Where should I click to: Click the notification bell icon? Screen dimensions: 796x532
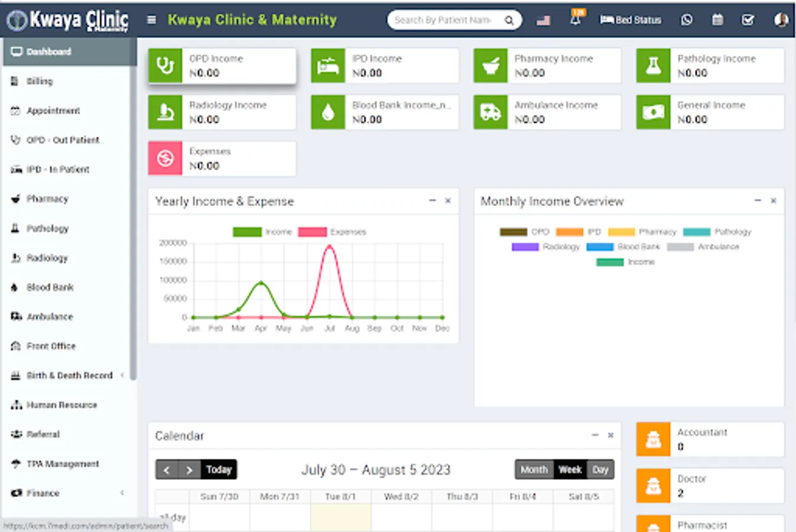[576, 20]
